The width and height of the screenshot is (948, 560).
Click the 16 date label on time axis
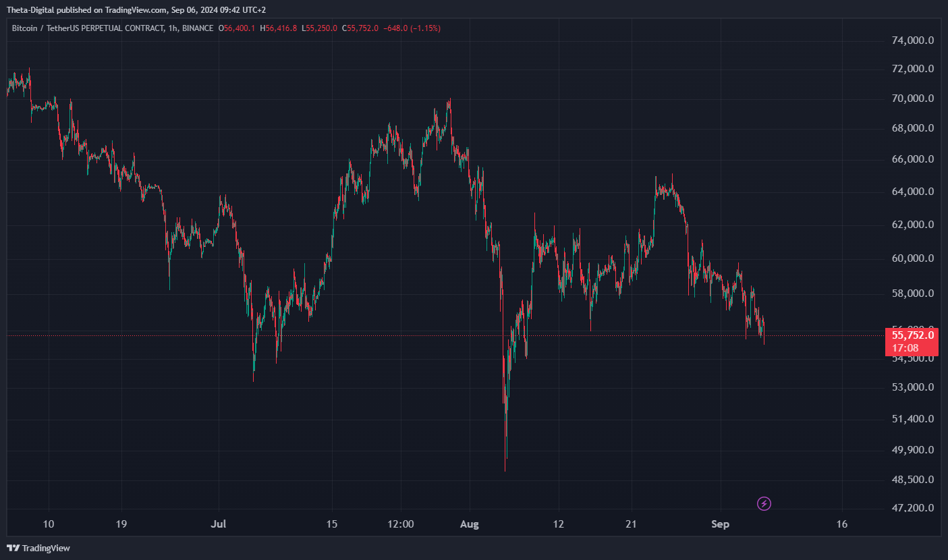(x=841, y=524)
